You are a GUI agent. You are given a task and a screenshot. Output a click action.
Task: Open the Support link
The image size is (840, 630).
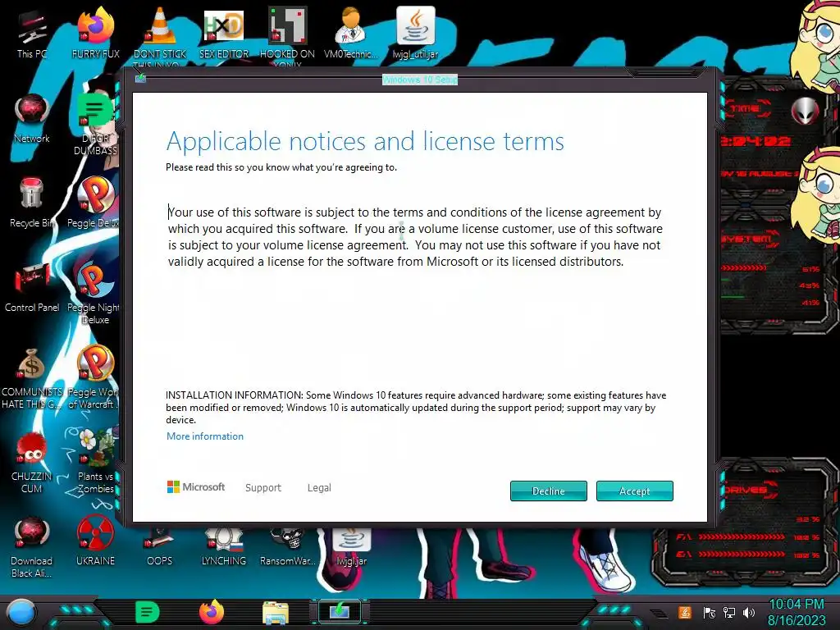263,487
